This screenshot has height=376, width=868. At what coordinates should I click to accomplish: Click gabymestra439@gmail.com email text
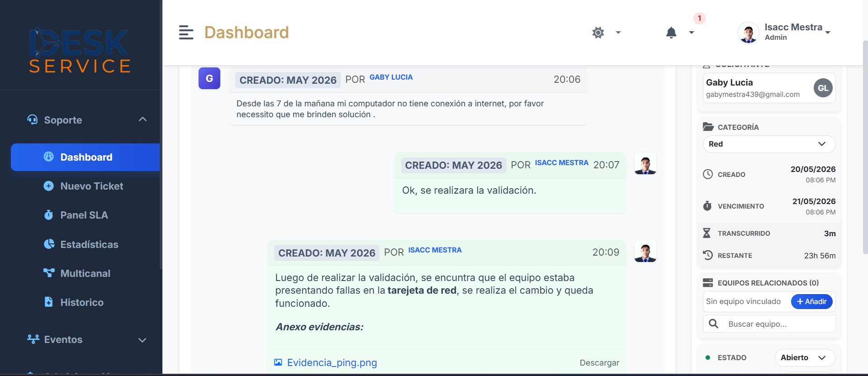(753, 94)
